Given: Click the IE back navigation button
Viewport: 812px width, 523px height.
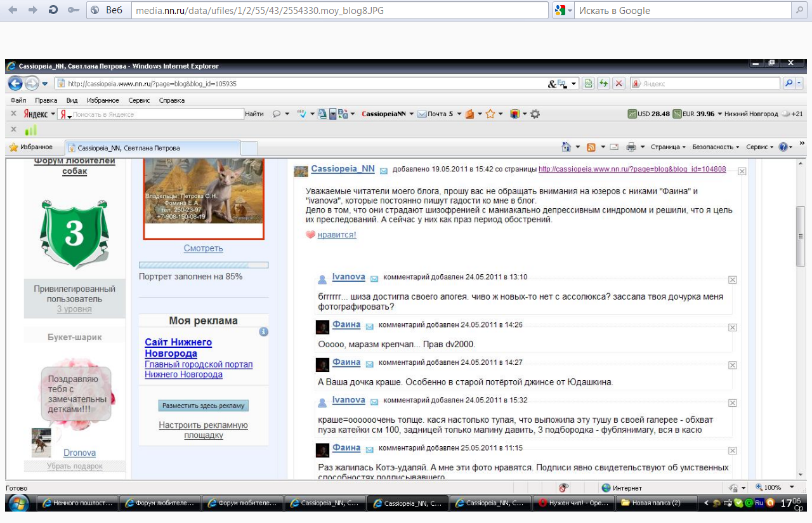Looking at the screenshot, I should click(15, 83).
